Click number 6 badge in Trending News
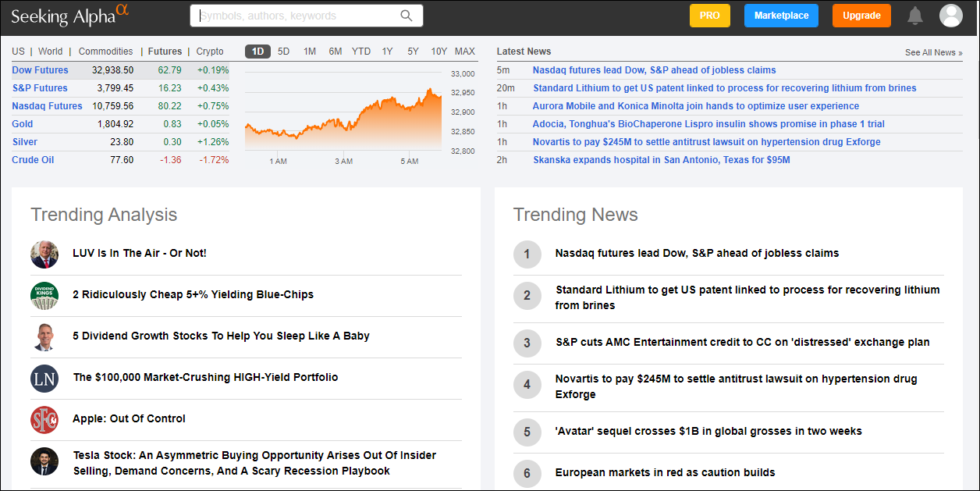This screenshot has width=980, height=491. click(x=527, y=473)
